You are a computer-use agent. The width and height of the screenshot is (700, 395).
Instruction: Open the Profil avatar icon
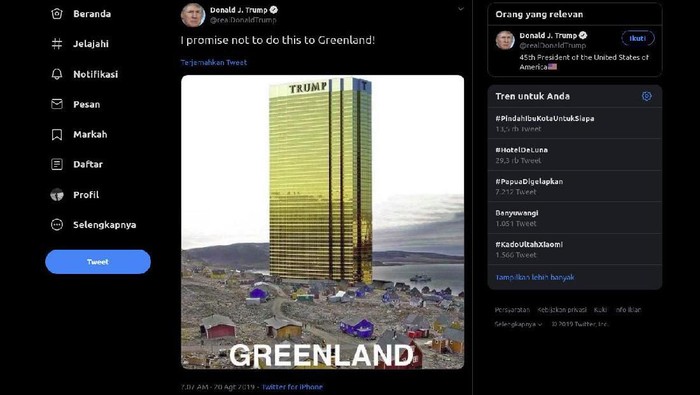pos(57,195)
